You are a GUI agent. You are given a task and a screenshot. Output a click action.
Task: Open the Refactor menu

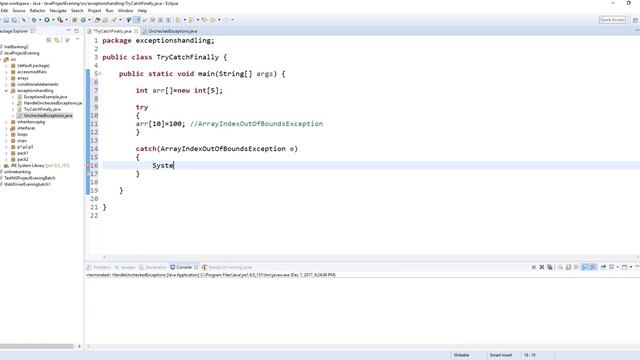(38, 11)
